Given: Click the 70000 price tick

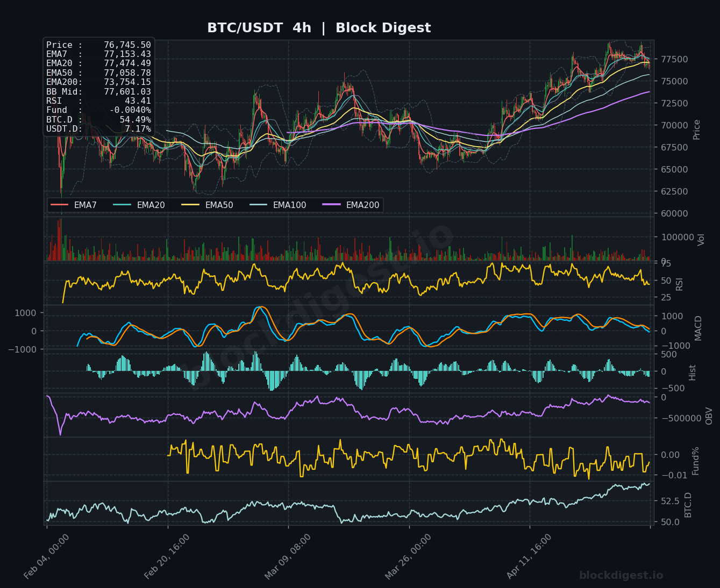Looking at the screenshot, I should [x=673, y=125].
